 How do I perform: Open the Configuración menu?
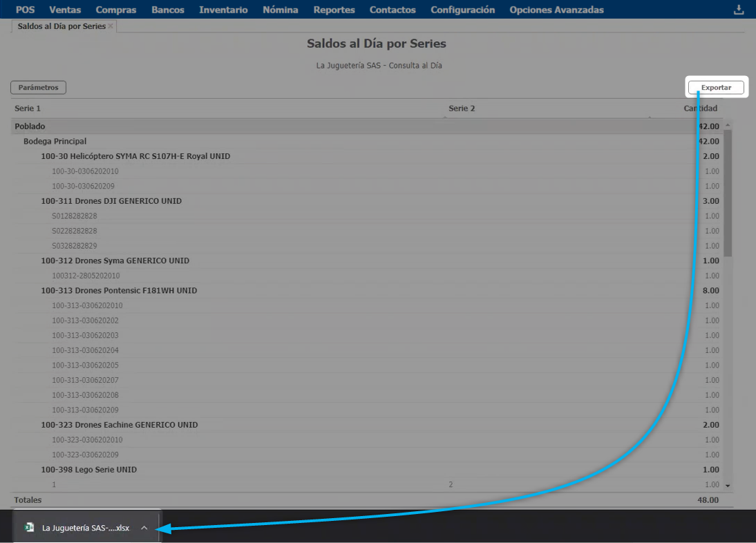click(462, 10)
